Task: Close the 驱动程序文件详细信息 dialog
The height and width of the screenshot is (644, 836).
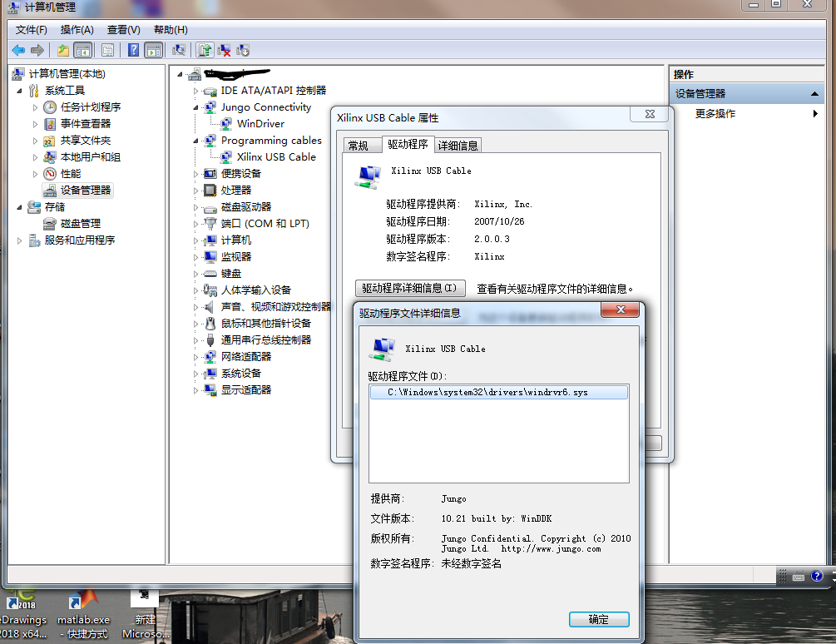Action: [620, 310]
